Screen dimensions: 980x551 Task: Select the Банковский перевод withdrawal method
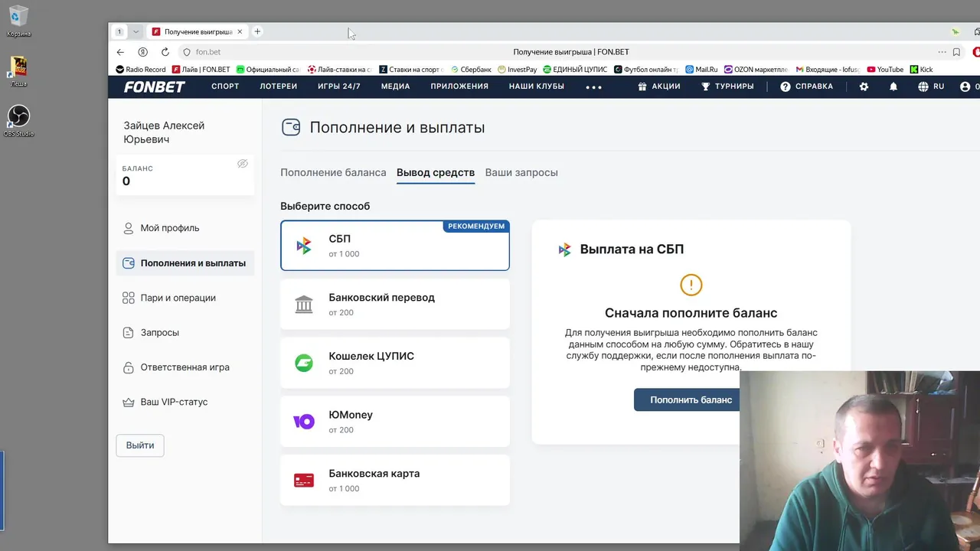click(395, 304)
